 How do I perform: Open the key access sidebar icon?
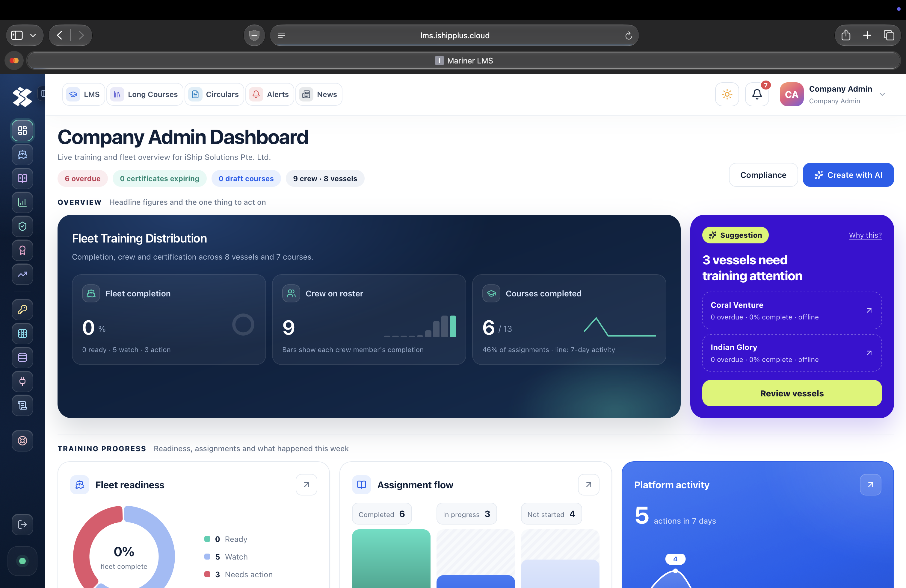coord(22,310)
